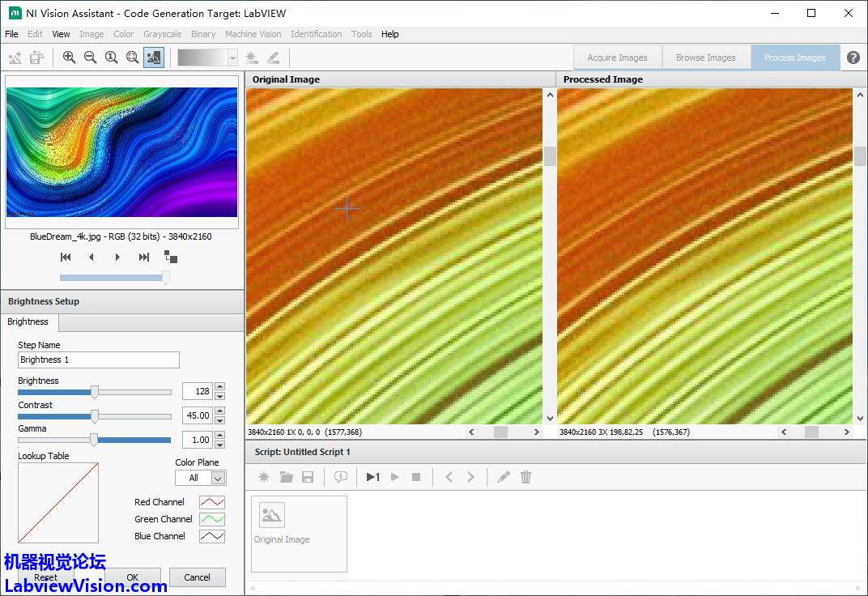This screenshot has width=868, height=596.
Task: Toggle the Red Channel lookup button
Action: coord(212,502)
